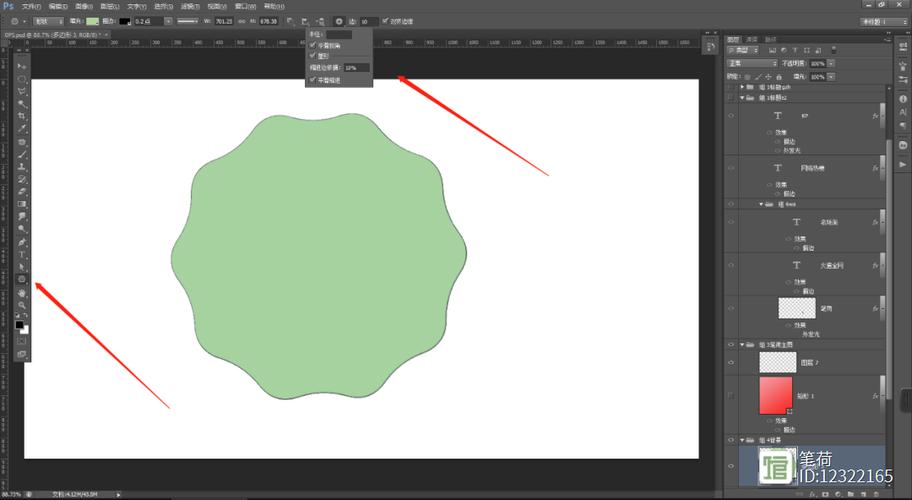Open the File menu
The width and height of the screenshot is (912, 500).
[x=31, y=6]
